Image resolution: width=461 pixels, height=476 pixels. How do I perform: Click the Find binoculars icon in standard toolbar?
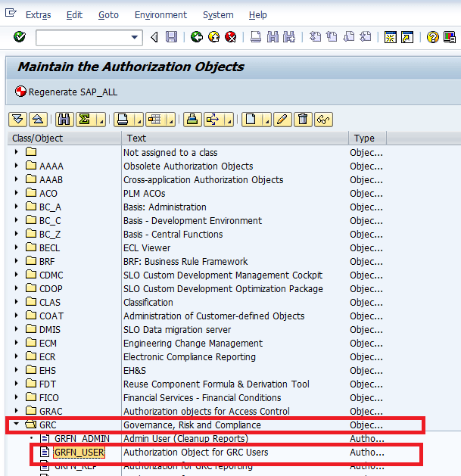click(273, 37)
